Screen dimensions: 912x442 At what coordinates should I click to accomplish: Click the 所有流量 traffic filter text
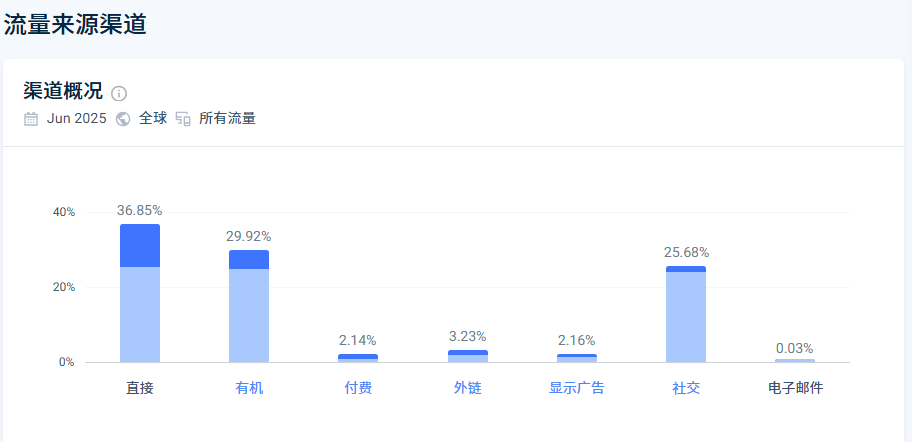[x=227, y=119]
